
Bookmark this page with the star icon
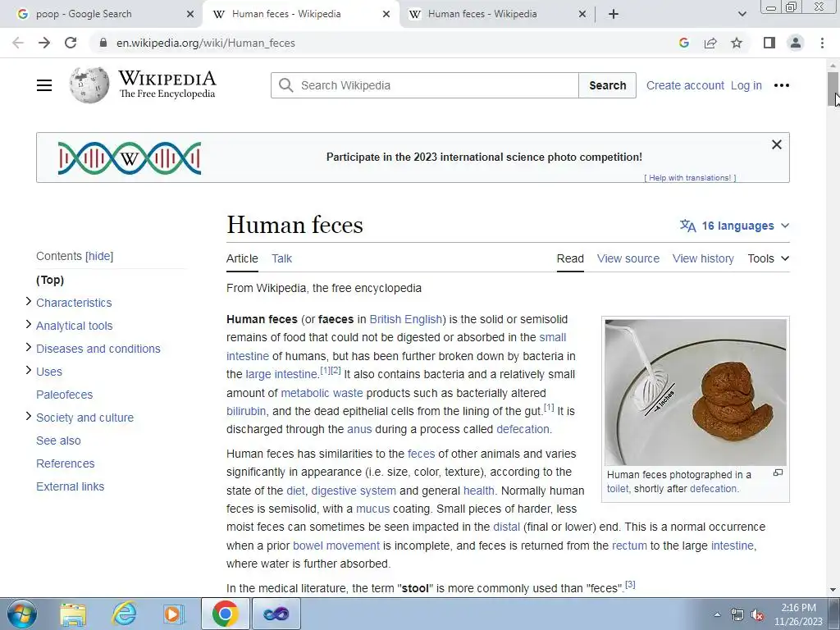pyautogui.click(x=737, y=43)
